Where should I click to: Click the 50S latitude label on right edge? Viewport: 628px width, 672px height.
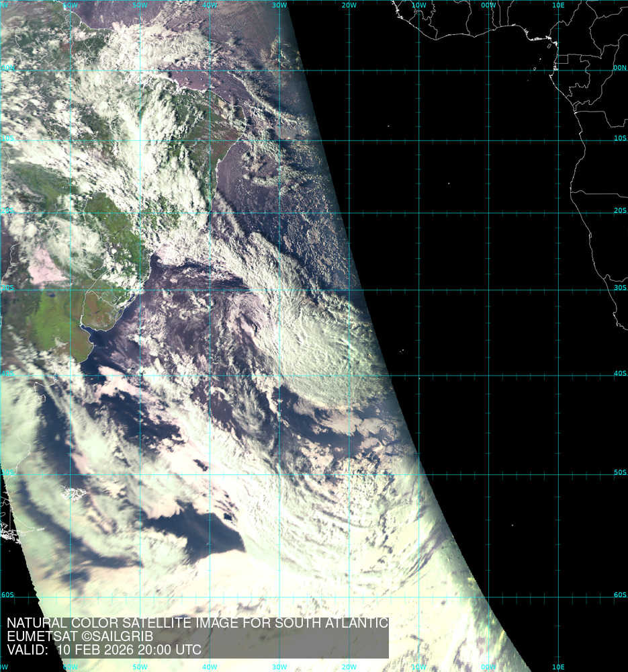click(x=619, y=473)
